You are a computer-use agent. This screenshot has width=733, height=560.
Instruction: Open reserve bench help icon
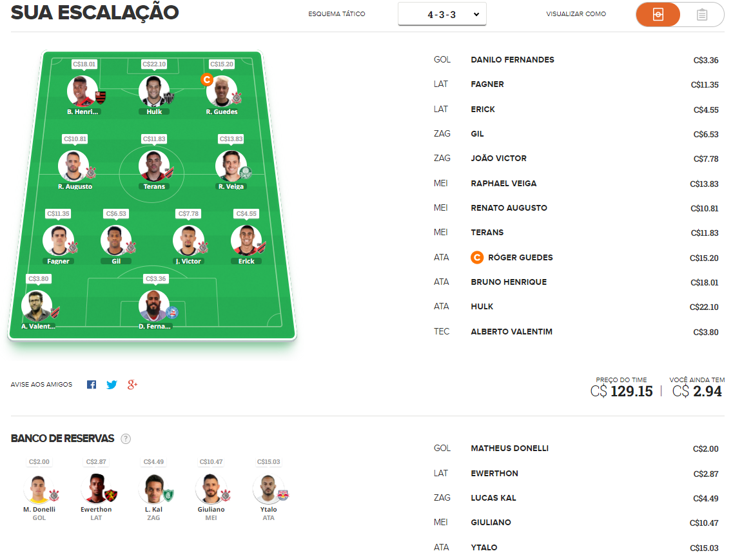[x=126, y=438]
